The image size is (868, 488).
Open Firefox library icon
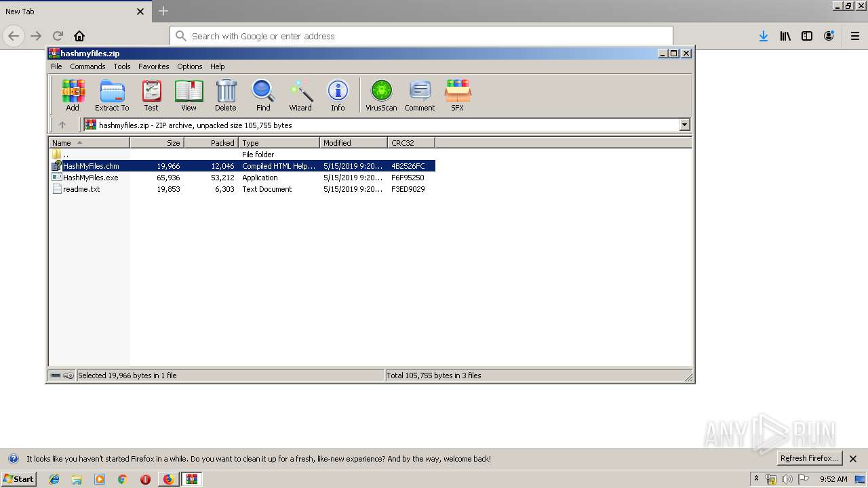click(785, 36)
